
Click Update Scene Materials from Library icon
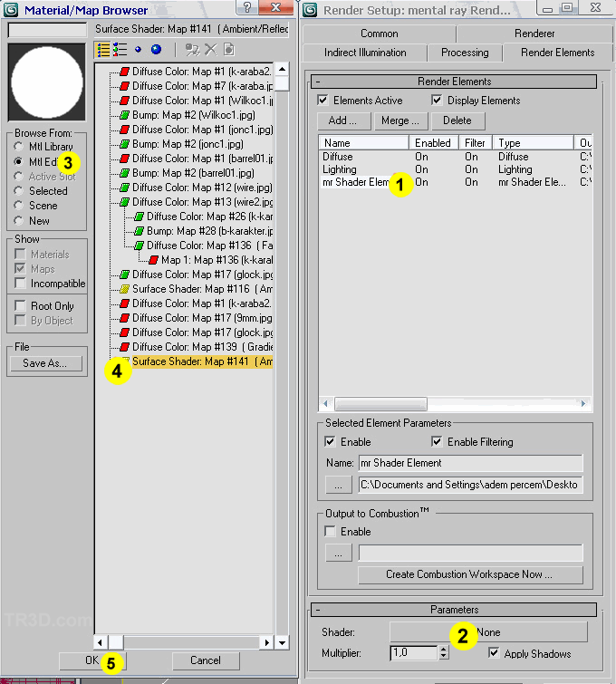coord(192,50)
